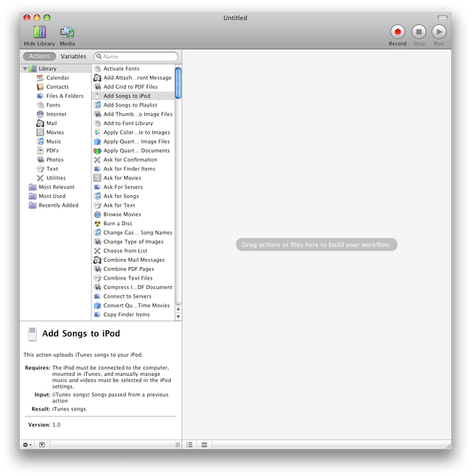Viewport: 471px width, 476px height.
Task: Switch to the Actions tab
Action: coord(40,57)
